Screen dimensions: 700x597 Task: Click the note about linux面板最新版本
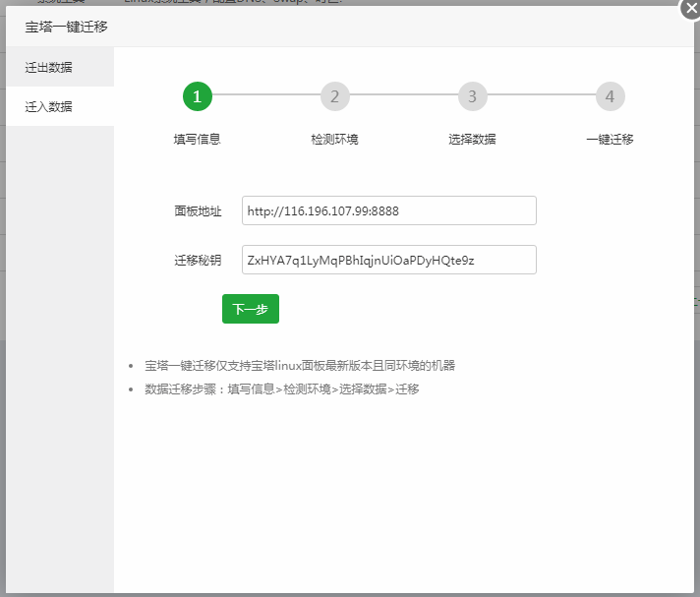tap(300, 365)
